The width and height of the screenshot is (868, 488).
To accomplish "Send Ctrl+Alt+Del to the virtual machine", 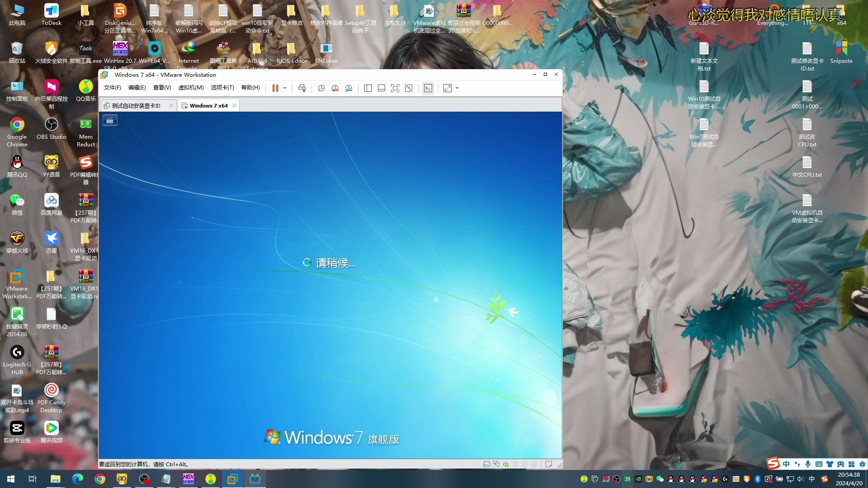I will tap(302, 88).
